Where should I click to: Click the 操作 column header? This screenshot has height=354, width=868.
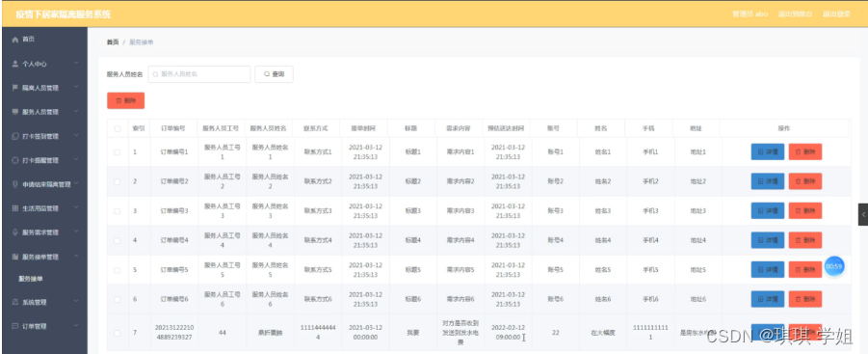tap(784, 128)
